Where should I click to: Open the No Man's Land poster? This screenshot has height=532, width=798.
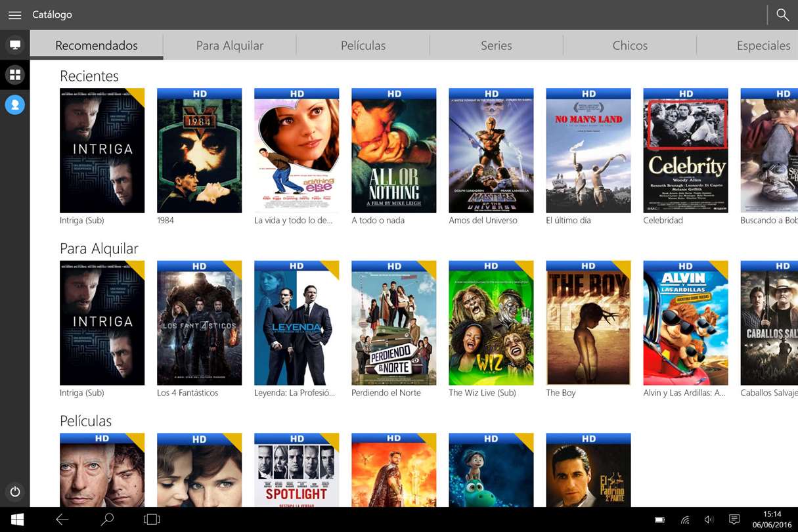click(588, 150)
